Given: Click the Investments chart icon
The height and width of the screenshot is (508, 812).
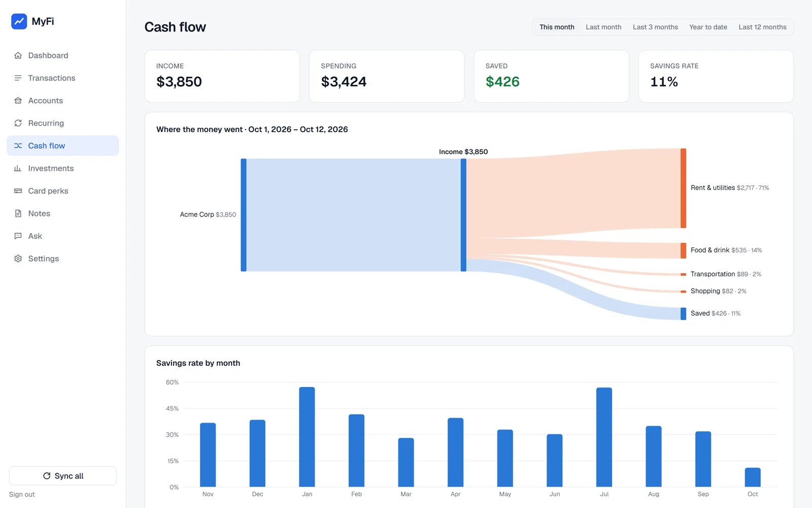Looking at the screenshot, I should tap(18, 168).
